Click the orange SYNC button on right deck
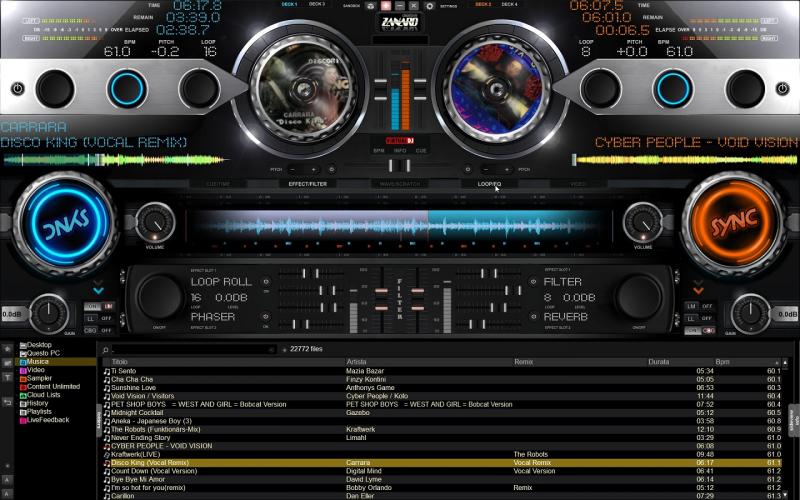Viewport: 800px width, 500px height. coord(734,224)
